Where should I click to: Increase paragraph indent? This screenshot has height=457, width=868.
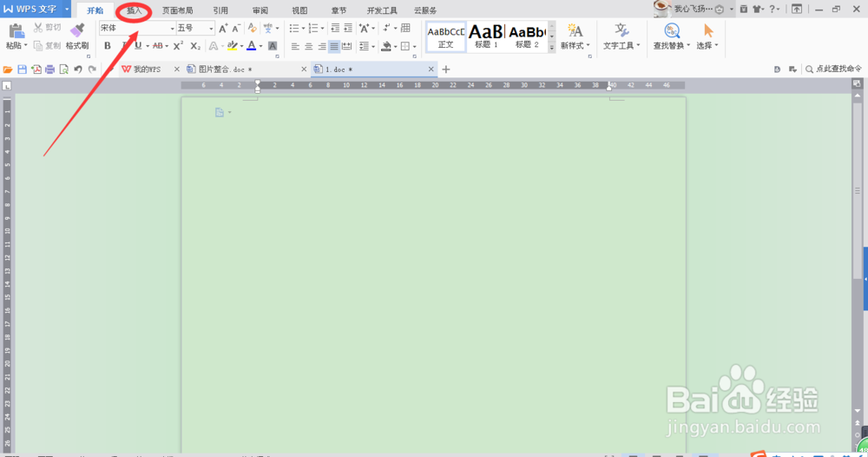pos(348,29)
